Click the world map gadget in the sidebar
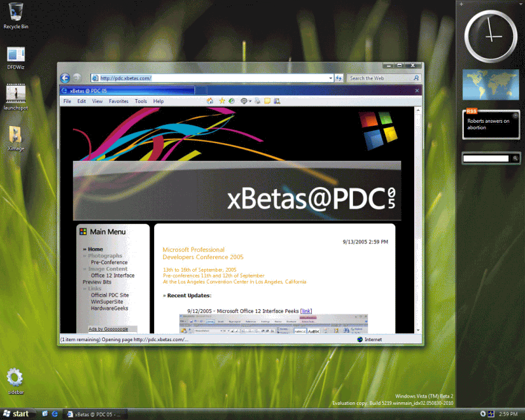Screen dimensions: 525x420 490,85
